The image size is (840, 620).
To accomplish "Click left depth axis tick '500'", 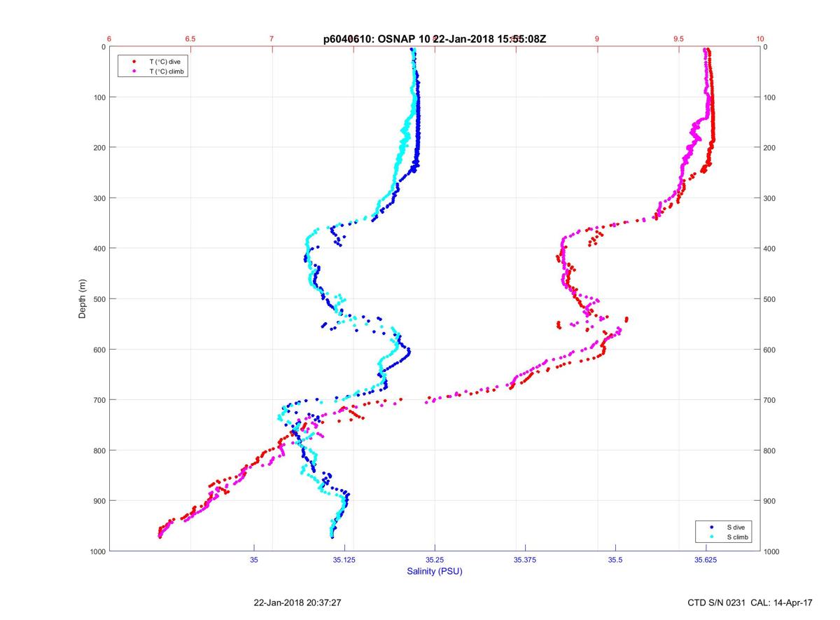I will (x=99, y=299).
